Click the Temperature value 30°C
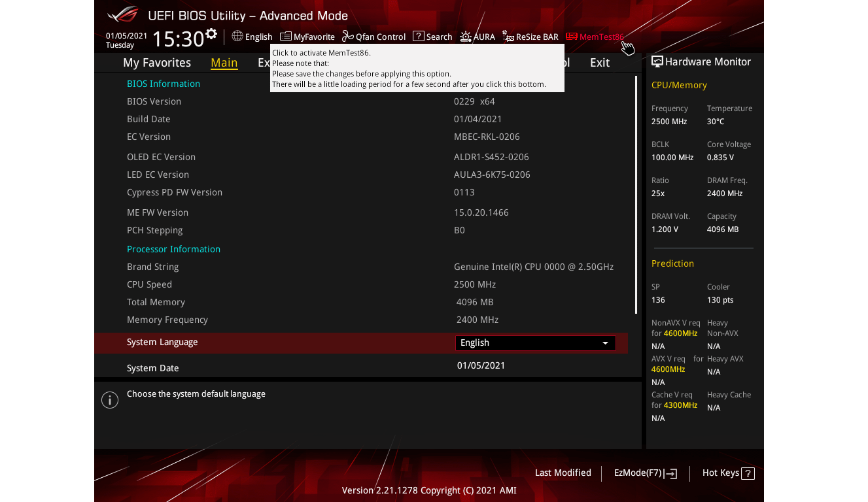The height and width of the screenshot is (502, 868). (716, 122)
